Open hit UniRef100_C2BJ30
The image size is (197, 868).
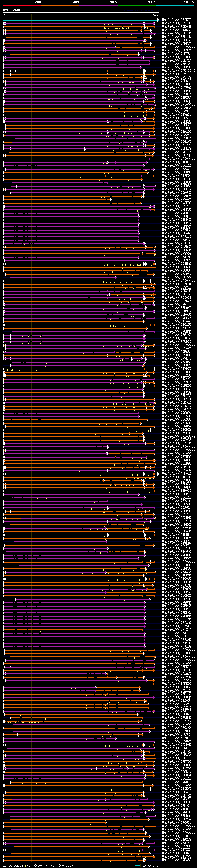(x=177, y=33)
